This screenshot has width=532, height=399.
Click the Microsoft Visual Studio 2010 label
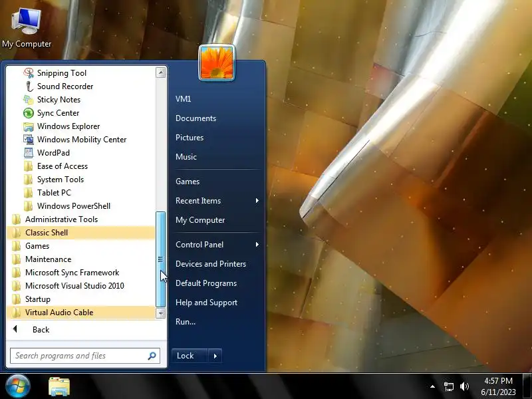click(74, 286)
